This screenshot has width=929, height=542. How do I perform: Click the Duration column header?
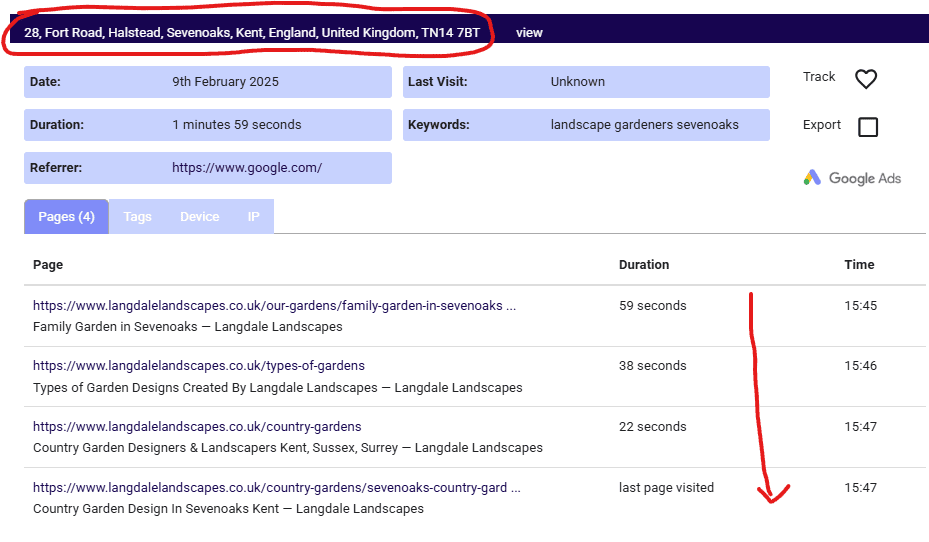coord(644,265)
